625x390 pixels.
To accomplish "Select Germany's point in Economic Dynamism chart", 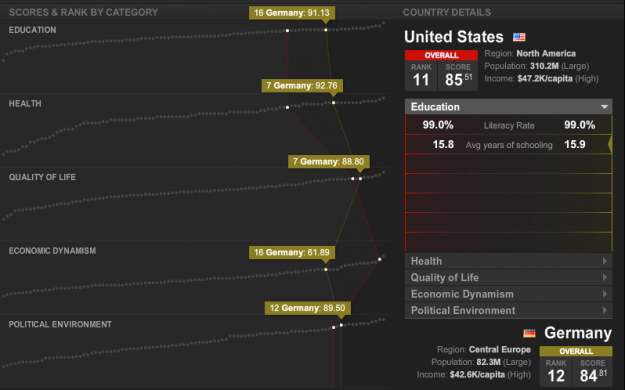I will [x=326, y=270].
